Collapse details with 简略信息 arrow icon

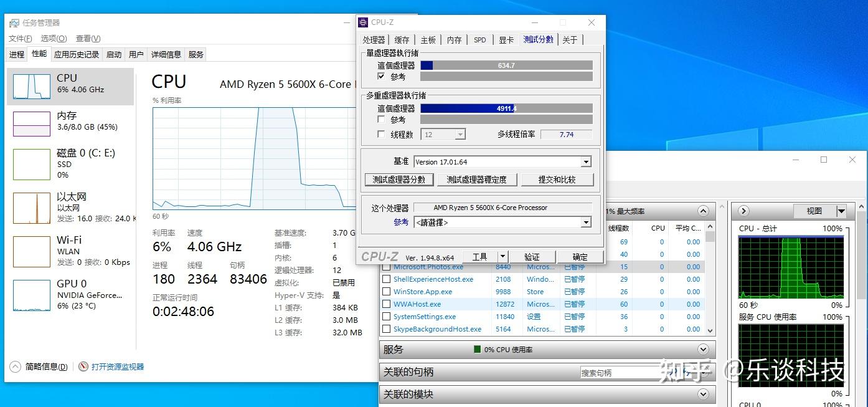pos(15,366)
